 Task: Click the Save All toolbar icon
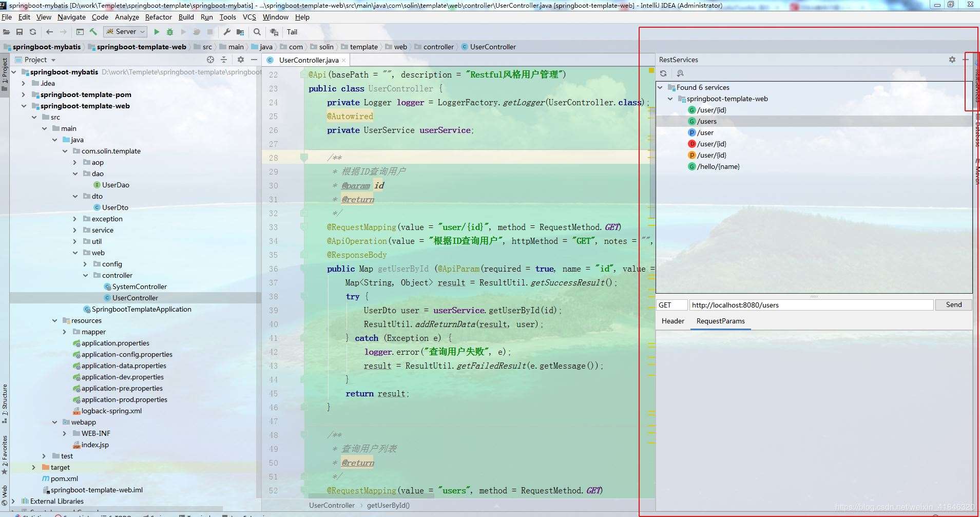tap(20, 32)
